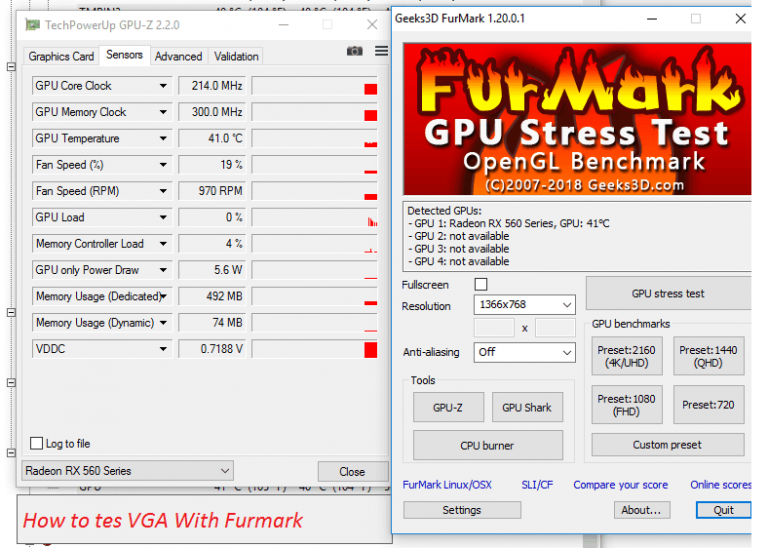Toggle the FurMark Fullscreen checkbox
Image resolution: width=768 pixels, height=548 pixels.
coord(481,284)
